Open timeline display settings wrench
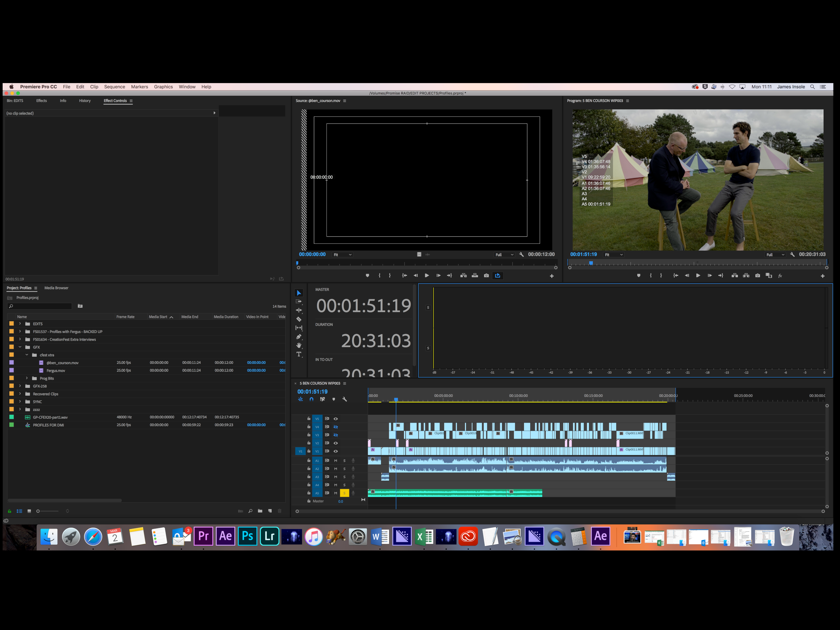Image resolution: width=840 pixels, height=630 pixels. tap(345, 399)
